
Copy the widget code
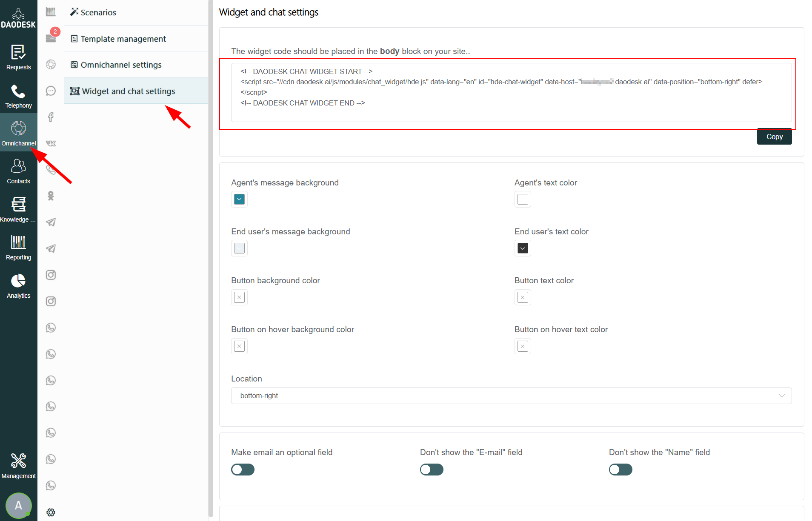[774, 137]
